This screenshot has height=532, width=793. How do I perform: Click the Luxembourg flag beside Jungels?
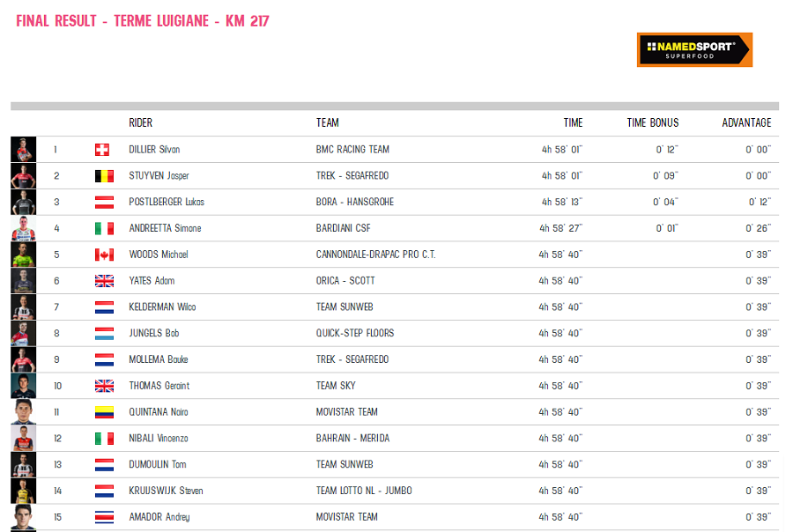pyautogui.click(x=104, y=334)
